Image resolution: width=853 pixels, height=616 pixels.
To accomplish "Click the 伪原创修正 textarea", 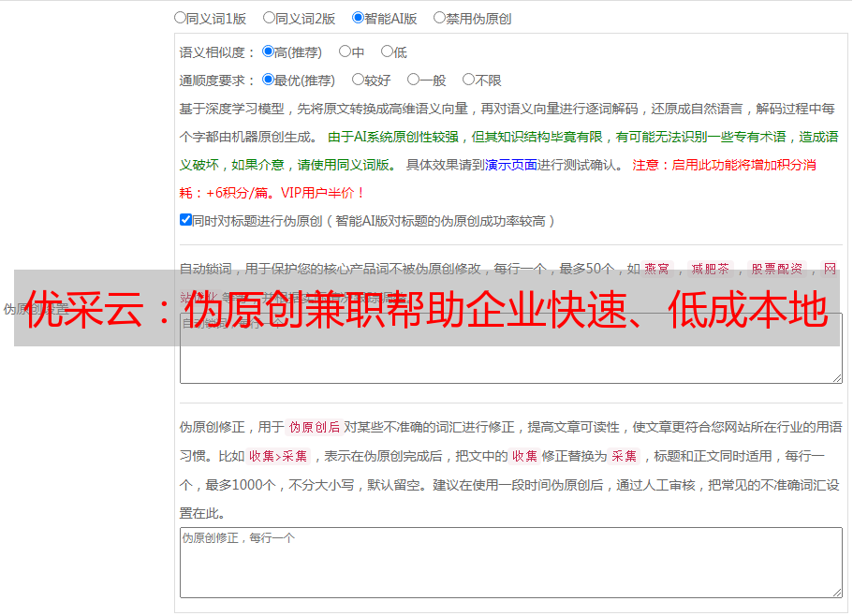I will [511, 563].
